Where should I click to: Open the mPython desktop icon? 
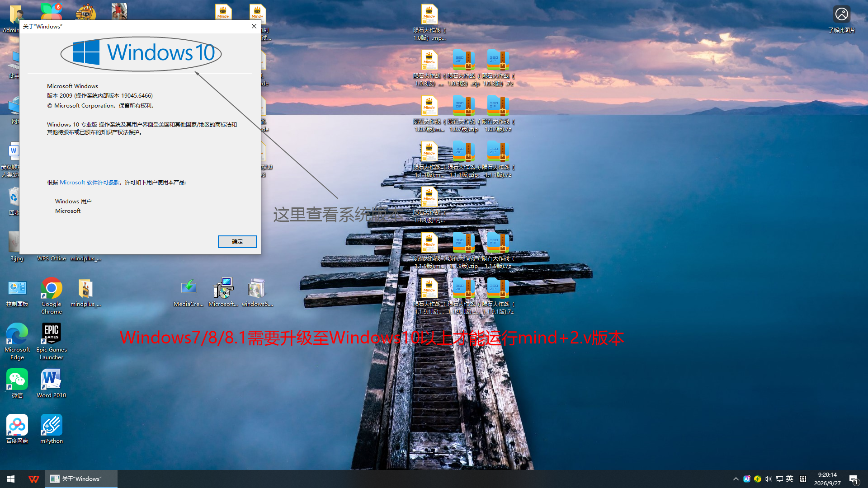52,429
